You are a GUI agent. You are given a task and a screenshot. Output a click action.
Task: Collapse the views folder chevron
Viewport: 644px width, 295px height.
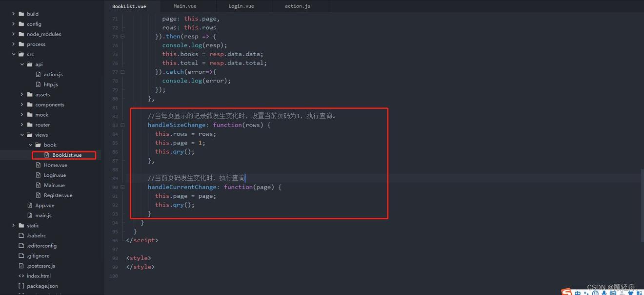(x=22, y=135)
